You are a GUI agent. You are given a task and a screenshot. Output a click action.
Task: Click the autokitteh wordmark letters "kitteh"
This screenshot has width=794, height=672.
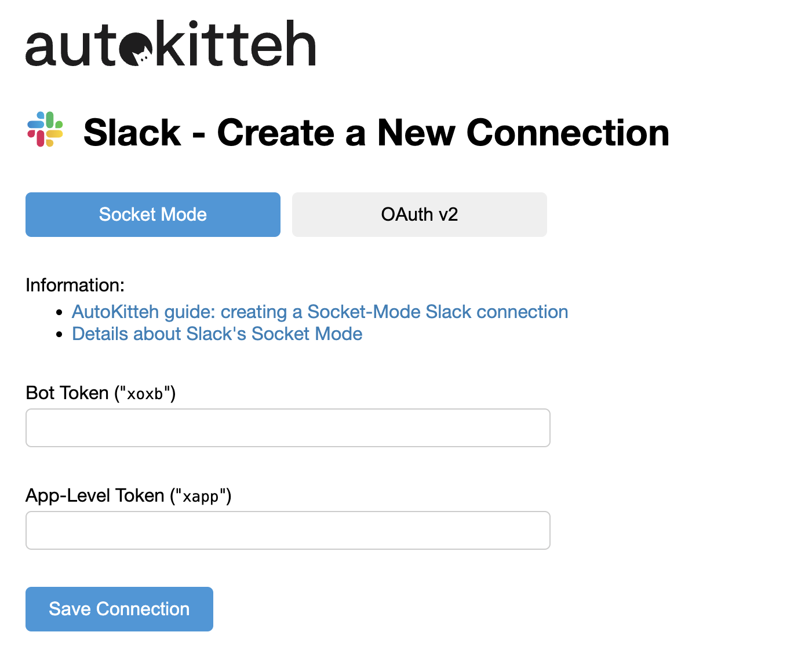tap(236, 43)
